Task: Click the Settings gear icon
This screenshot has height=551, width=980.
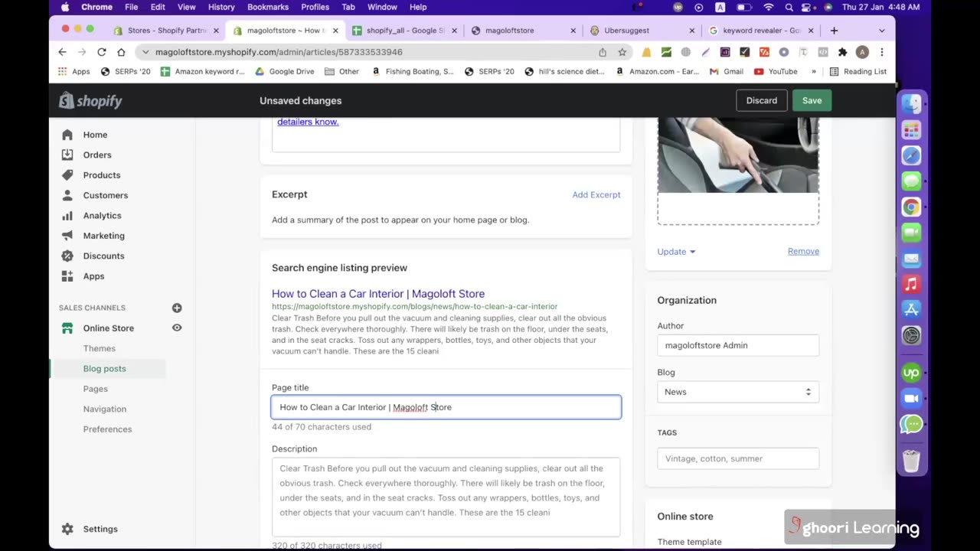Action: coord(67,529)
